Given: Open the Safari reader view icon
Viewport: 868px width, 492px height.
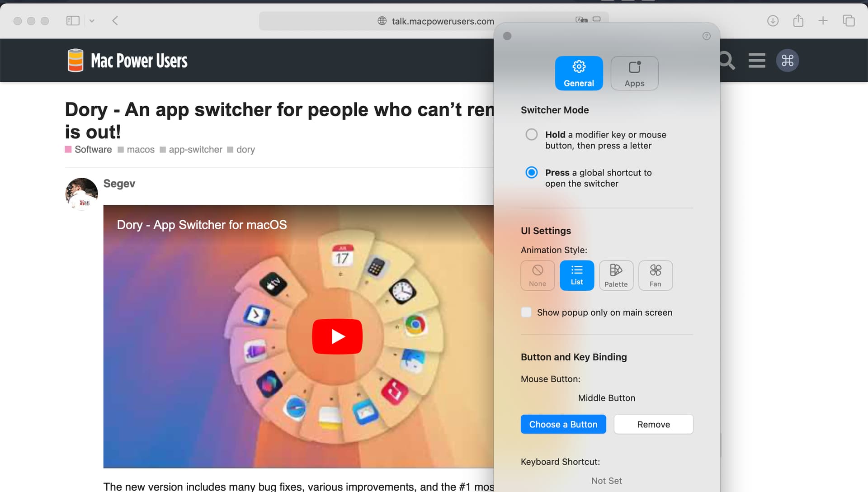Looking at the screenshot, I should [597, 19].
